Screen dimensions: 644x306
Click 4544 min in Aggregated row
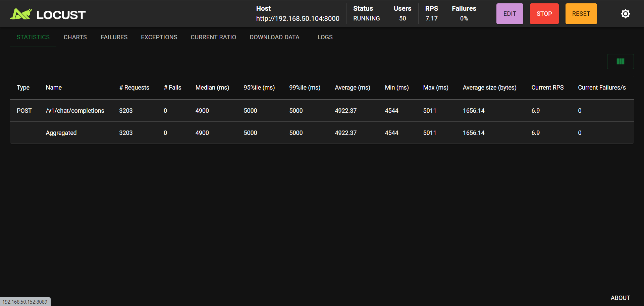(x=391, y=133)
